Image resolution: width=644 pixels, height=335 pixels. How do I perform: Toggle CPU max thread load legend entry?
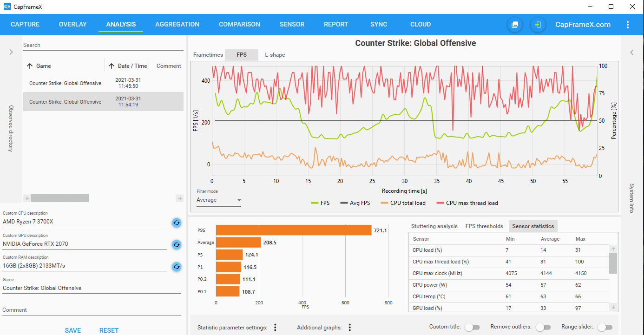click(x=467, y=203)
